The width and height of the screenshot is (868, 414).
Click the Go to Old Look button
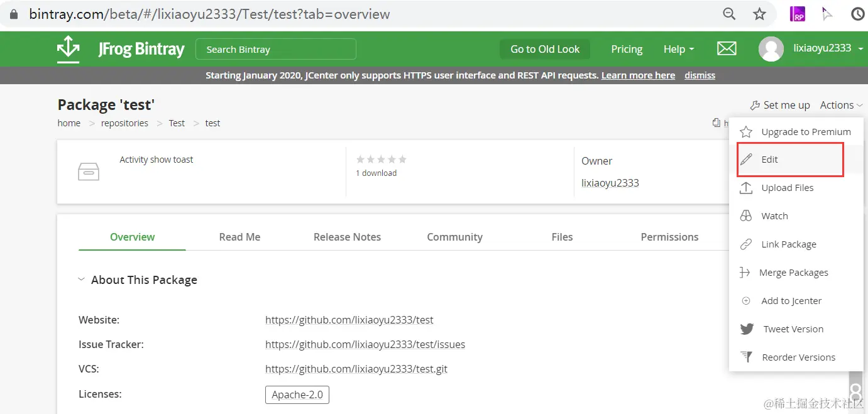point(545,49)
